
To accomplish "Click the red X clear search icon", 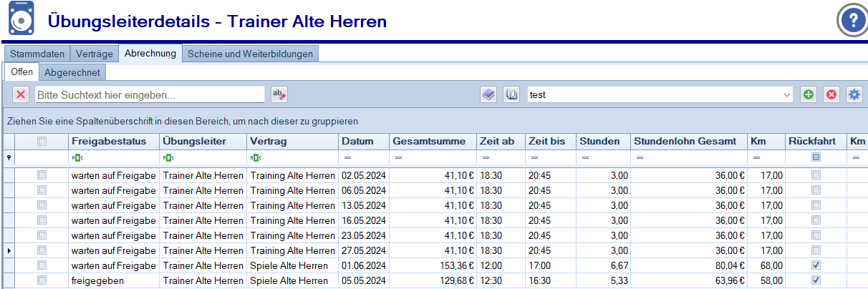I will tap(21, 94).
